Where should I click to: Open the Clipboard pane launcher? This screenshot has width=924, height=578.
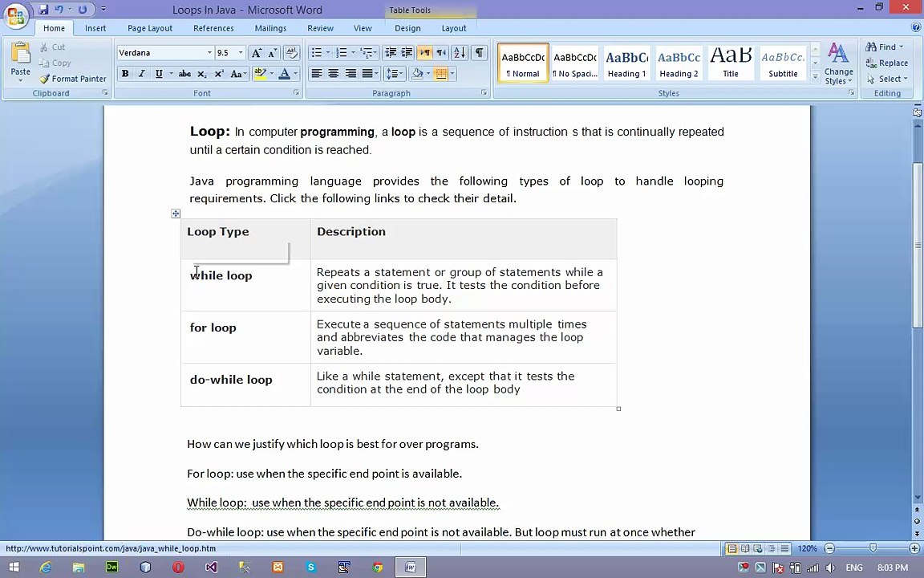coord(105,92)
